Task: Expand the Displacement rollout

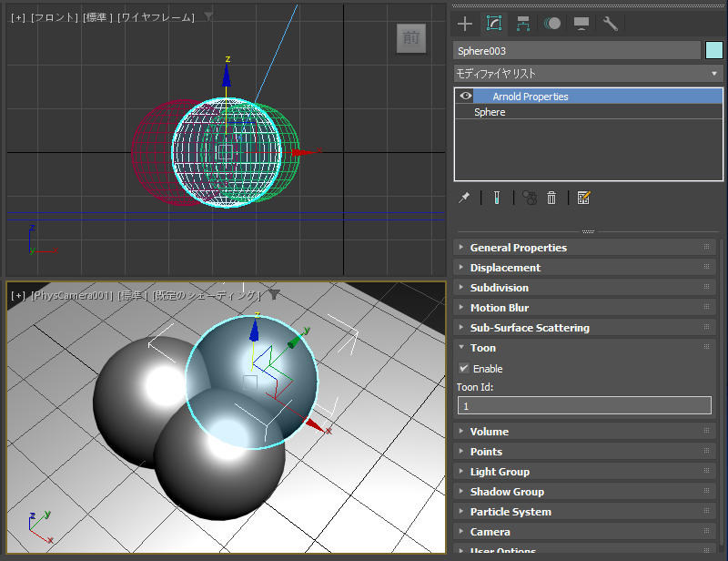Action: click(584, 268)
